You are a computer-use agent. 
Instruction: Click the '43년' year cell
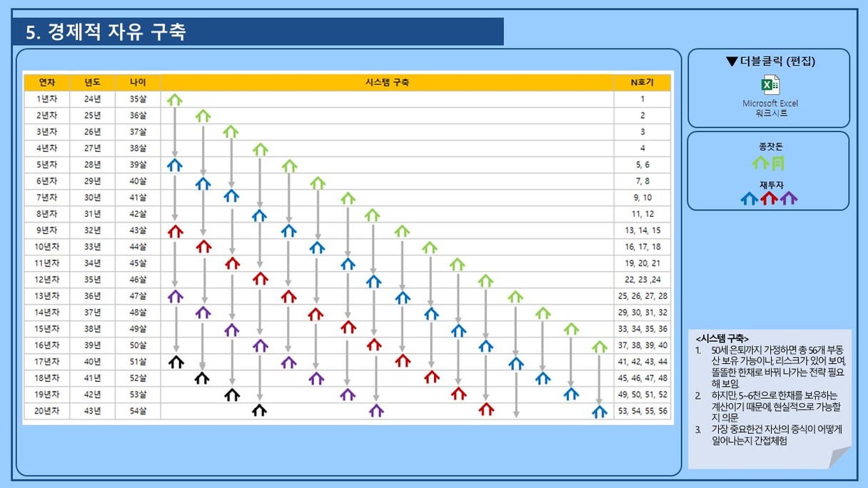92,411
